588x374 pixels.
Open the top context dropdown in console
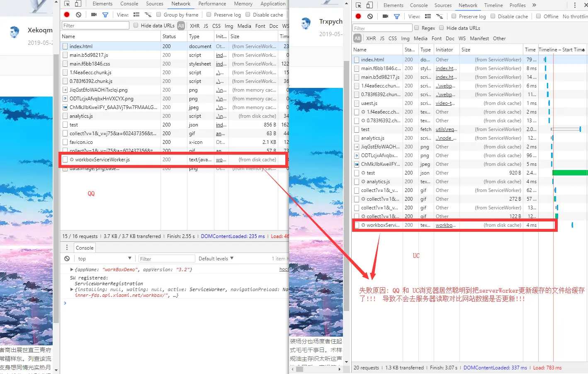pyautogui.click(x=104, y=259)
